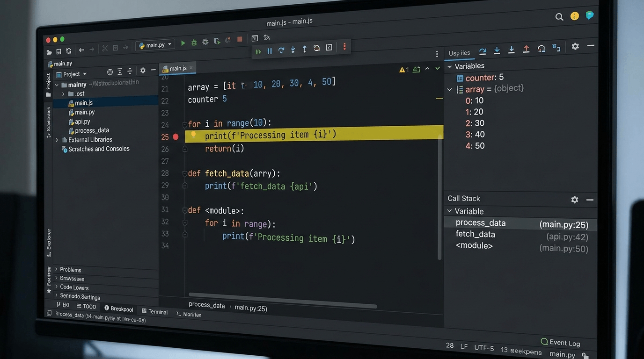This screenshot has height=359, width=644.
Task: Open Call Stack panel settings gear
Action: point(575,200)
